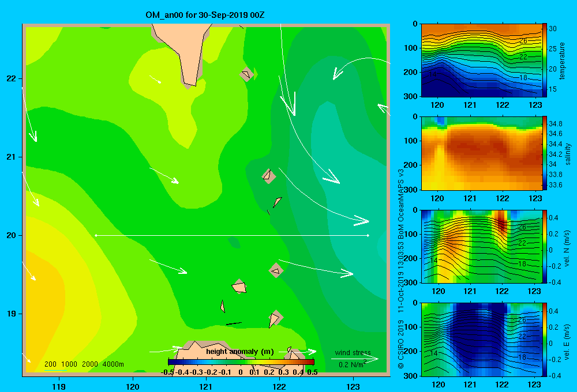Viewport: 577px width, 392px height.
Task: Click the 'vel. N (m/s)' vertical label
Action: coord(567,248)
